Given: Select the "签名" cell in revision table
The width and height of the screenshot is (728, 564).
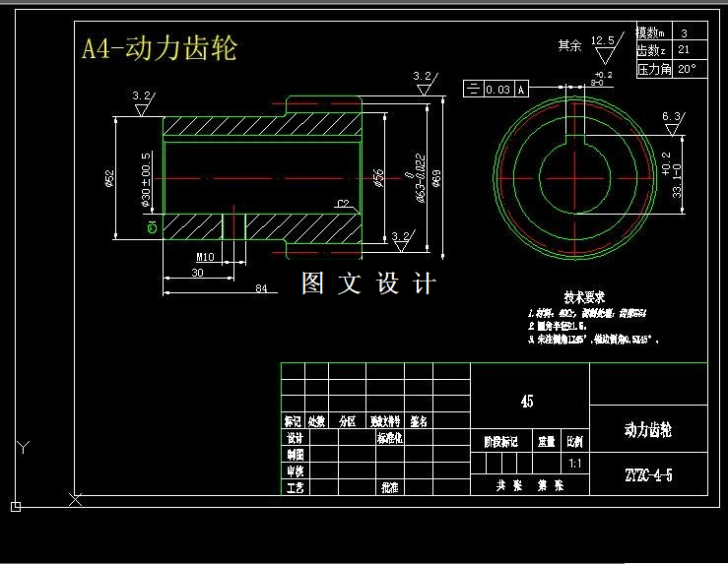Looking at the screenshot, I should point(419,421).
